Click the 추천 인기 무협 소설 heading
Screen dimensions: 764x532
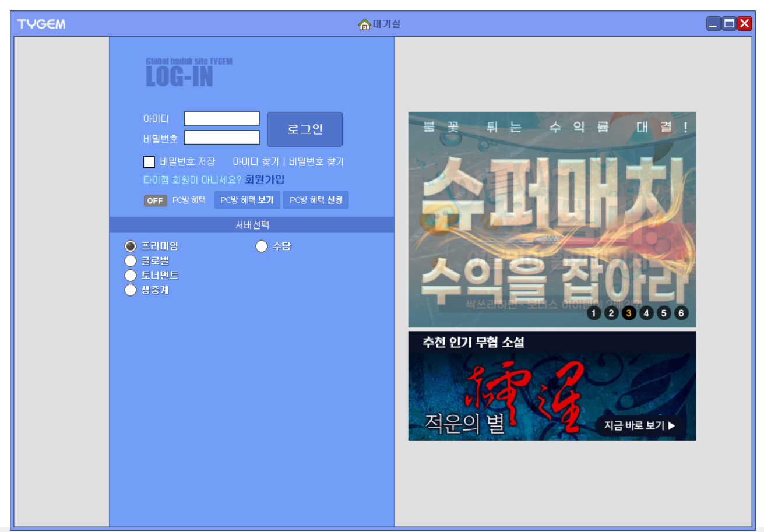[x=474, y=342]
